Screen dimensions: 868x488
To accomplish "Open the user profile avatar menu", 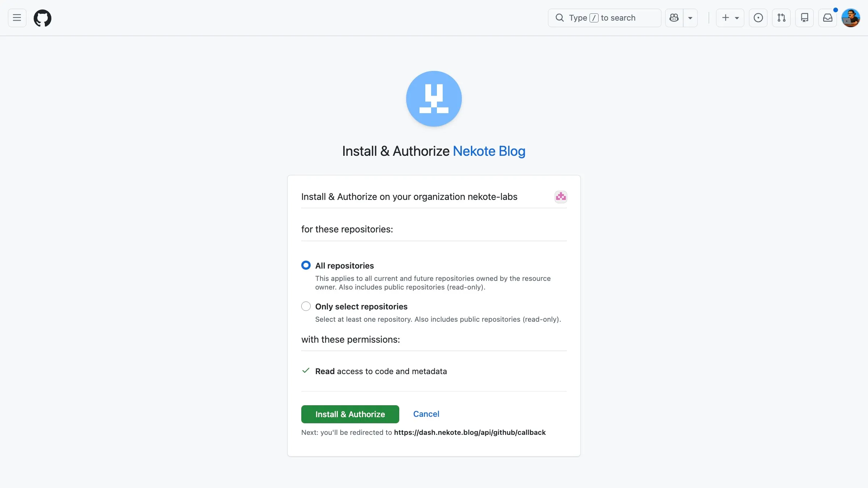I will coord(851,18).
